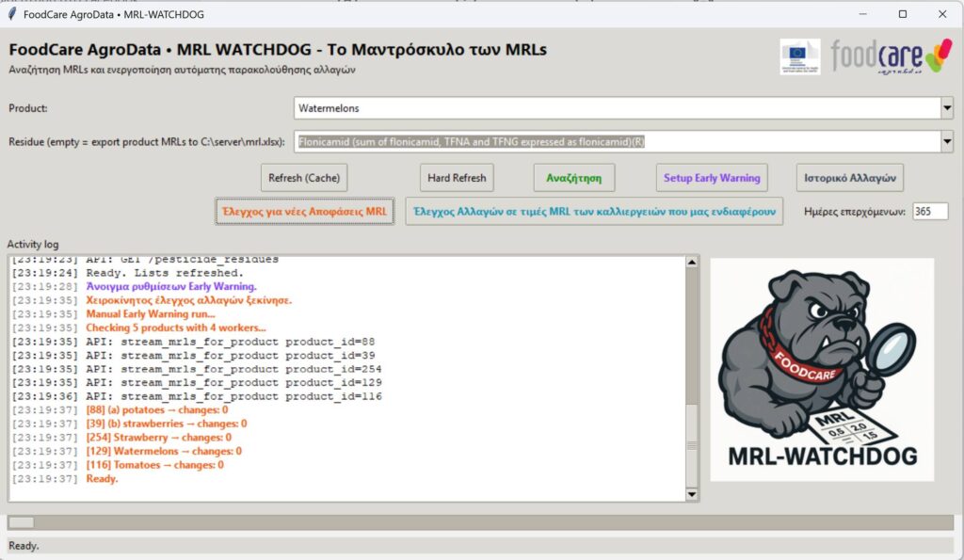Click the activity log scroll down arrow
The width and height of the screenshot is (964, 560).
click(x=692, y=494)
